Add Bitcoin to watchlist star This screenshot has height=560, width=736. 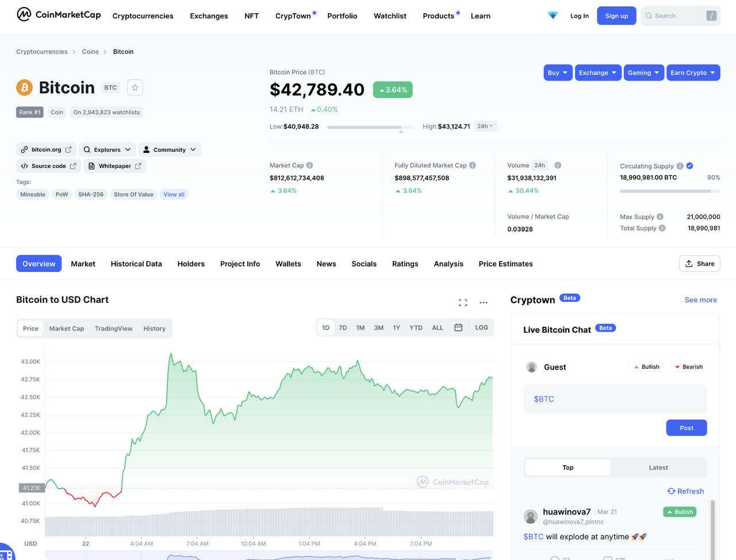pyautogui.click(x=135, y=87)
